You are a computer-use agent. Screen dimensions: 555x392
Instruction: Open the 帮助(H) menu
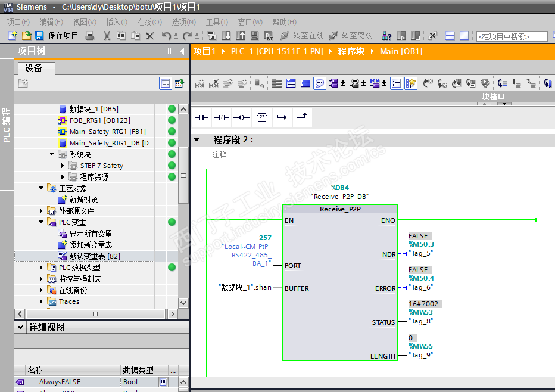tap(284, 22)
